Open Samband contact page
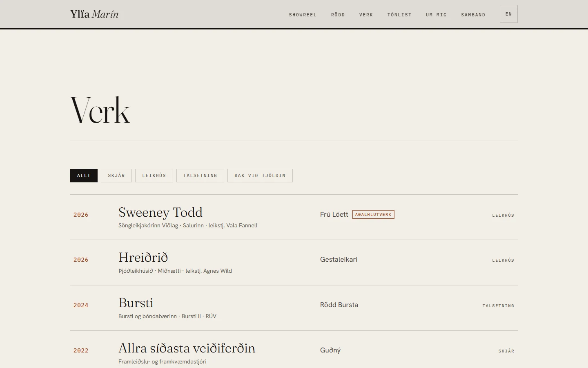This screenshot has width=588, height=368. click(473, 15)
